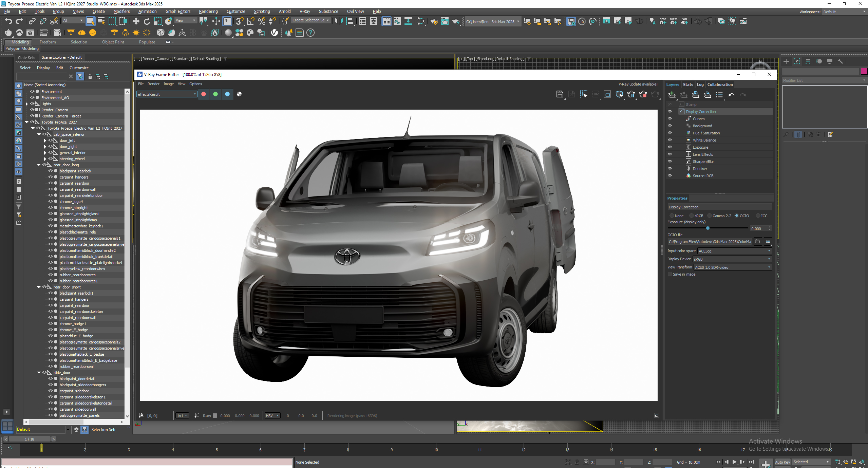
Task: Undo the last layer change in VFB
Action: pyautogui.click(x=731, y=95)
